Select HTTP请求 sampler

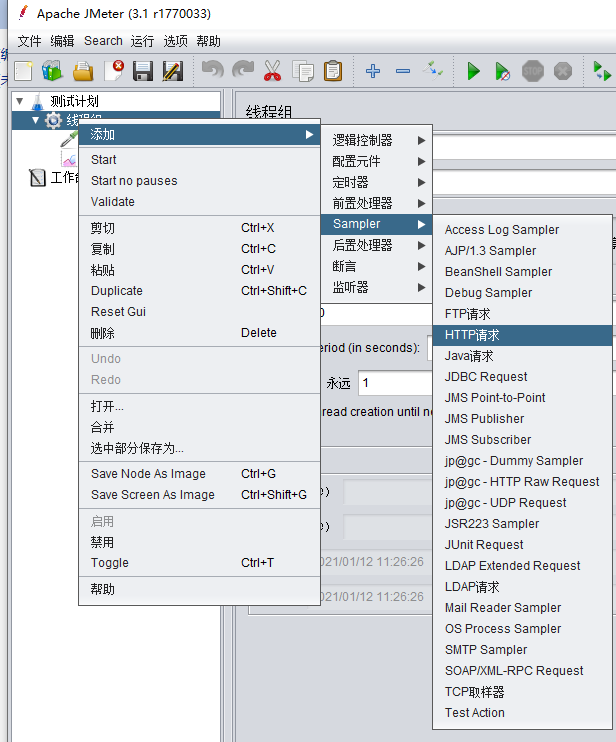[522, 335]
